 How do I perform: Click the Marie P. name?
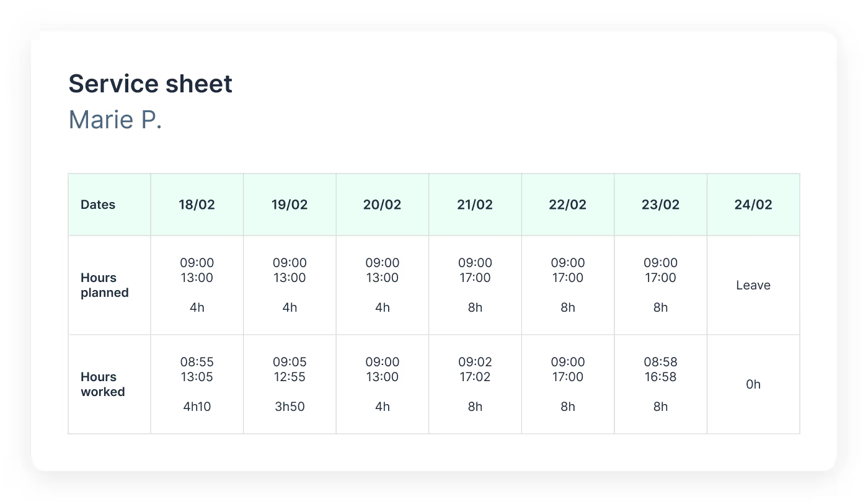(115, 119)
